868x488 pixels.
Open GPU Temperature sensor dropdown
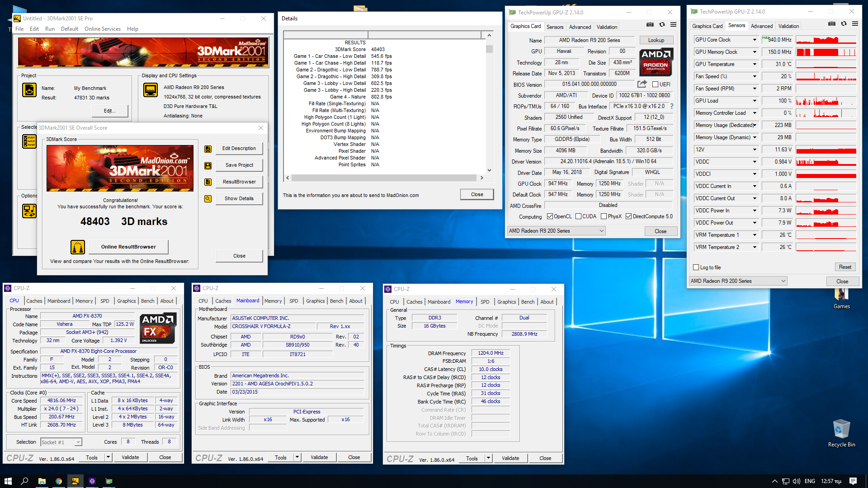pyautogui.click(x=755, y=64)
